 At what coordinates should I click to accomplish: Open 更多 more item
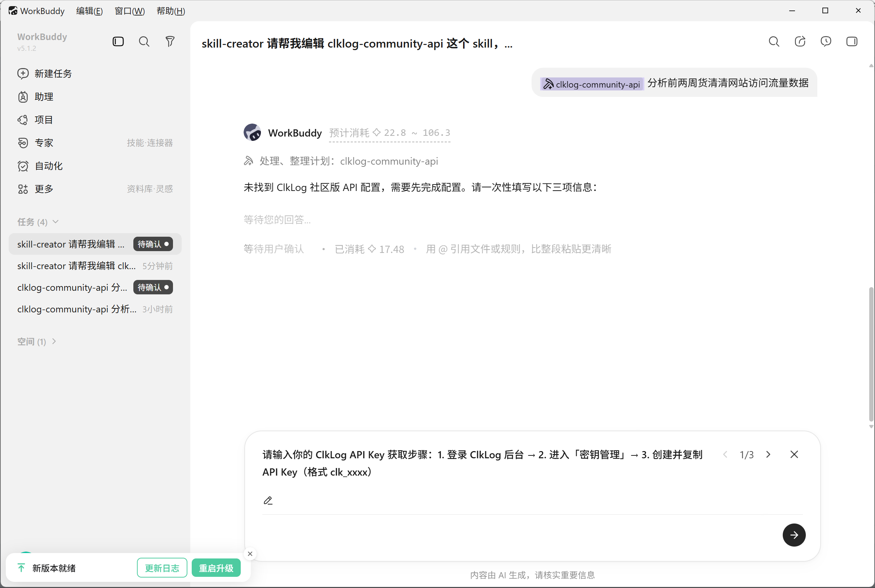(x=95, y=189)
